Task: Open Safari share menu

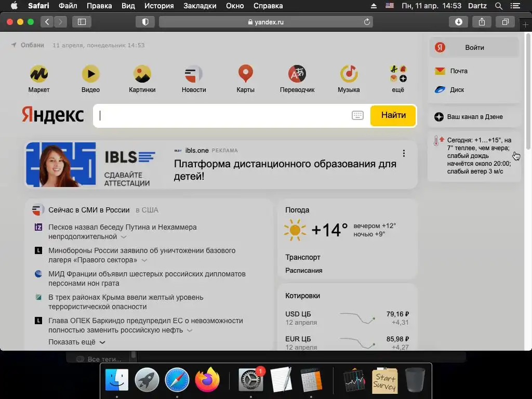Action: pyautogui.click(x=482, y=22)
